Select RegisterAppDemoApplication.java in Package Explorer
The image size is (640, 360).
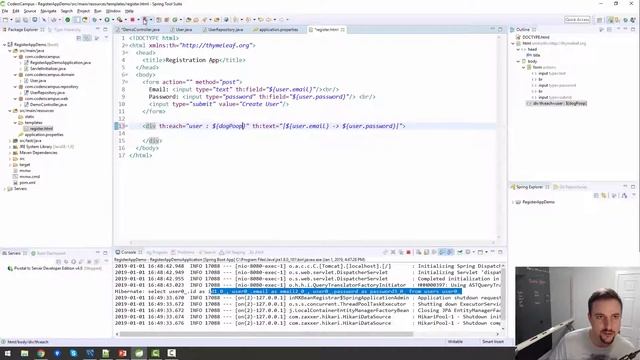57,63
